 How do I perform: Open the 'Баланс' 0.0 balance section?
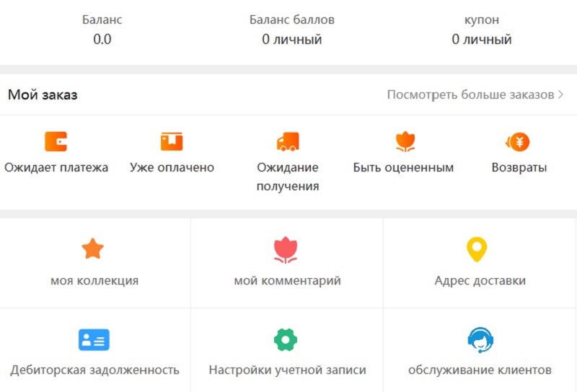pyautogui.click(x=102, y=30)
